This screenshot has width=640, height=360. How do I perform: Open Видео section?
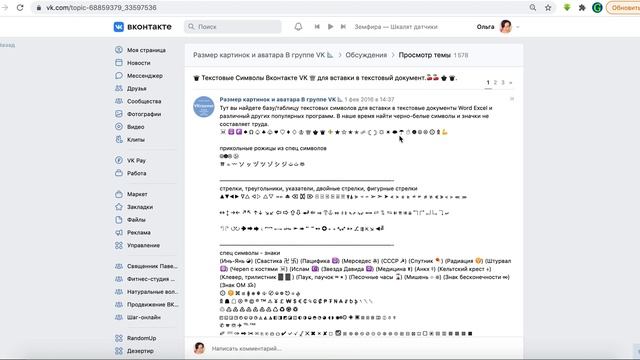click(135, 127)
